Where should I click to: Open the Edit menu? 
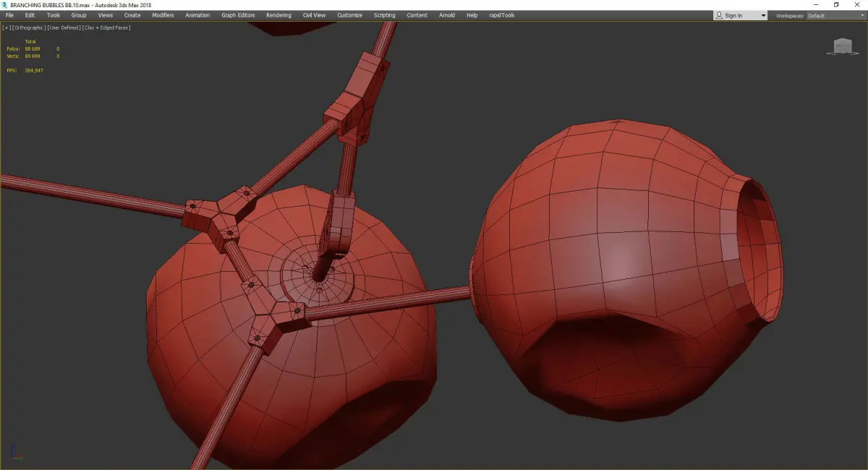point(30,15)
